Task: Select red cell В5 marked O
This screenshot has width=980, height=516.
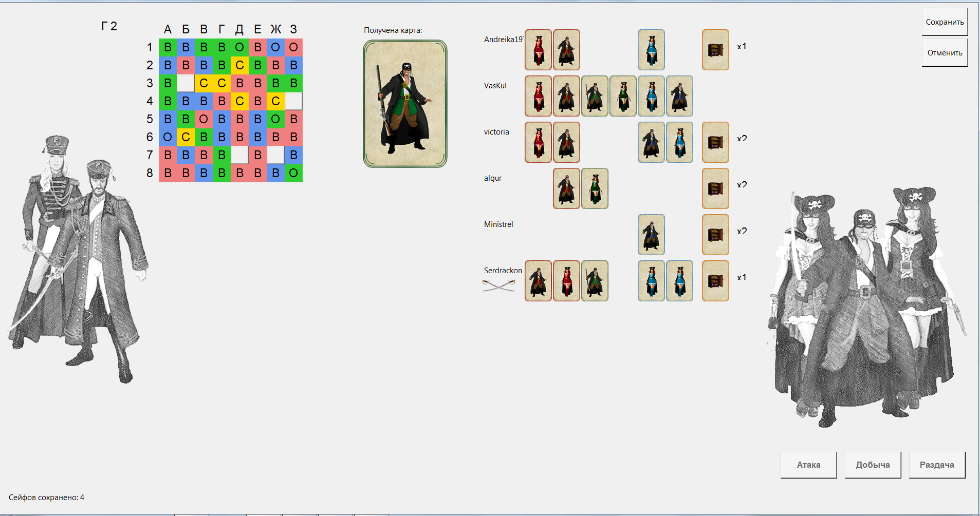Action: point(204,119)
